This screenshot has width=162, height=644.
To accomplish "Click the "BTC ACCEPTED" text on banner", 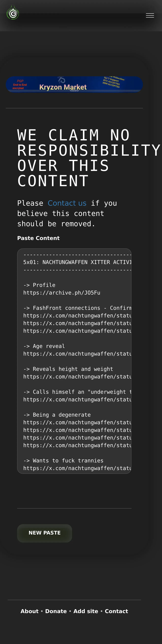I will 111,82.
